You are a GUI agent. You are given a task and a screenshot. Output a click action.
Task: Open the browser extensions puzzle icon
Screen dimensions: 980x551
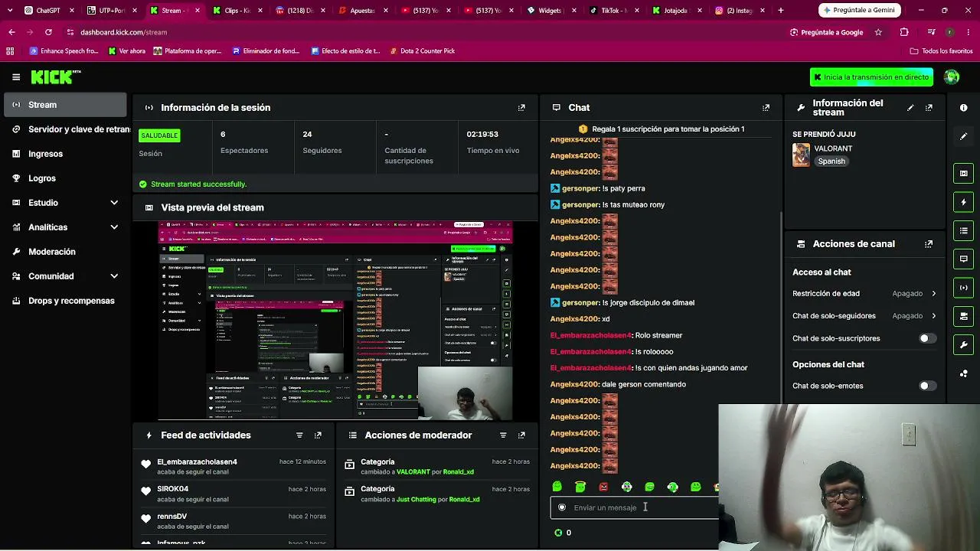[904, 32]
